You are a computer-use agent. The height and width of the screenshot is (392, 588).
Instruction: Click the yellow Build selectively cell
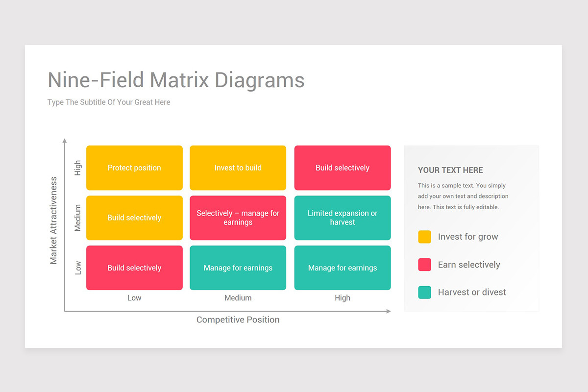[134, 218]
